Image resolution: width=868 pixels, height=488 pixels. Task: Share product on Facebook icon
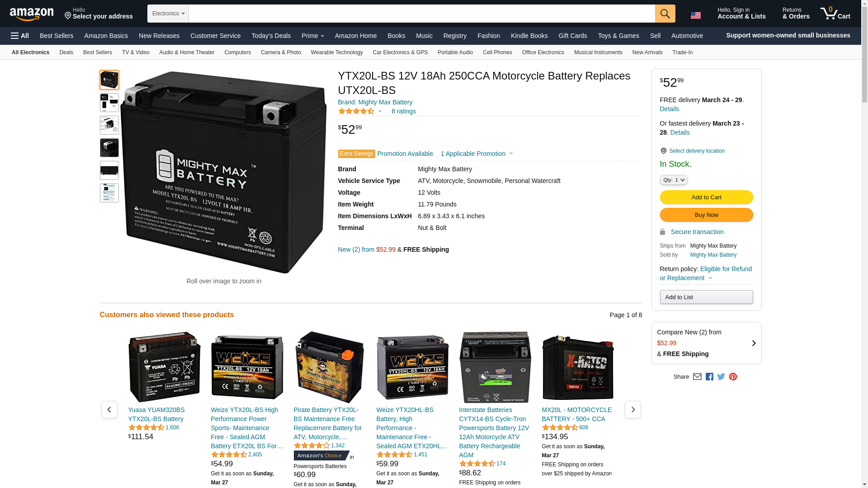tap(709, 377)
